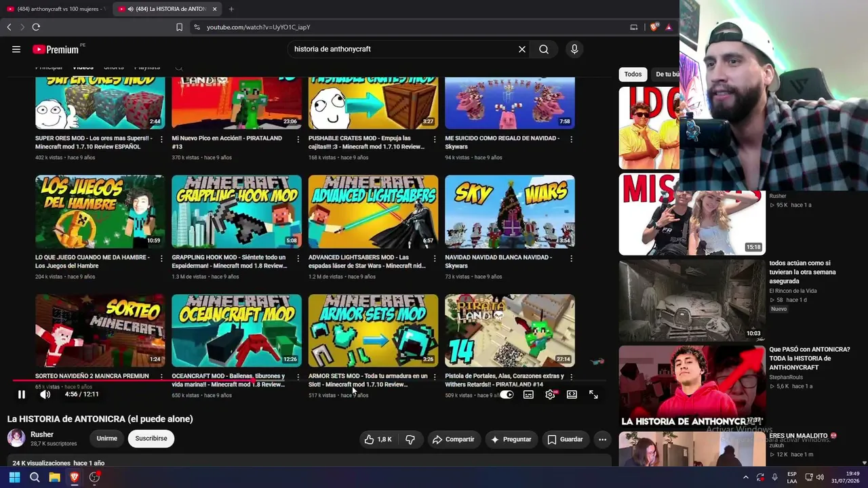This screenshot has height=488, width=868.
Task: Open the player settings gear
Action: pyautogui.click(x=550, y=394)
